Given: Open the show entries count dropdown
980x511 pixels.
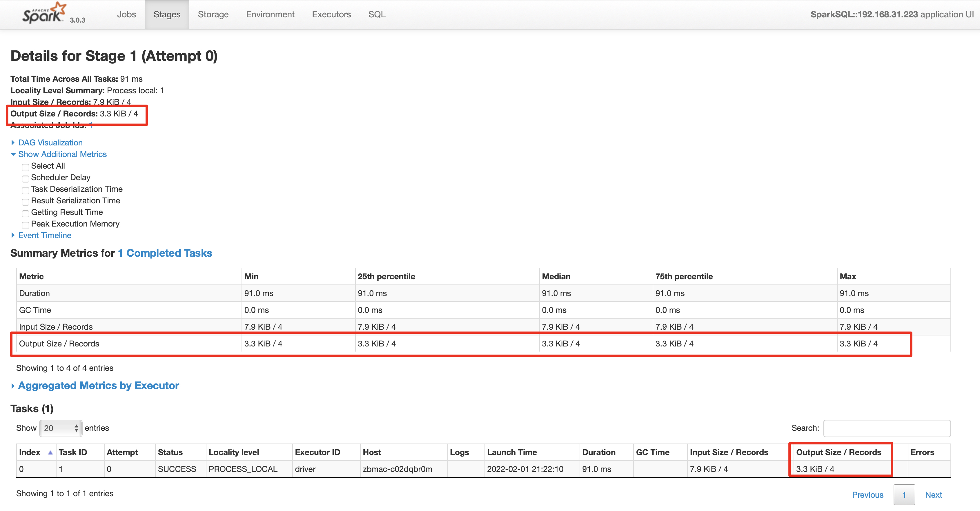Looking at the screenshot, I should [x=61, y=428].
